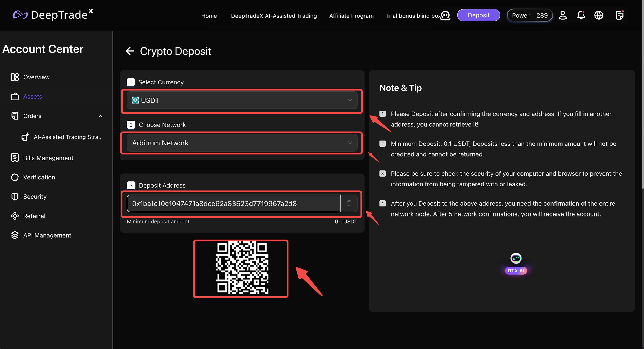Screen dimensions: 644x349
Task: Open the Select Currency USDT dropdown
Action: [x=242, y=100]
